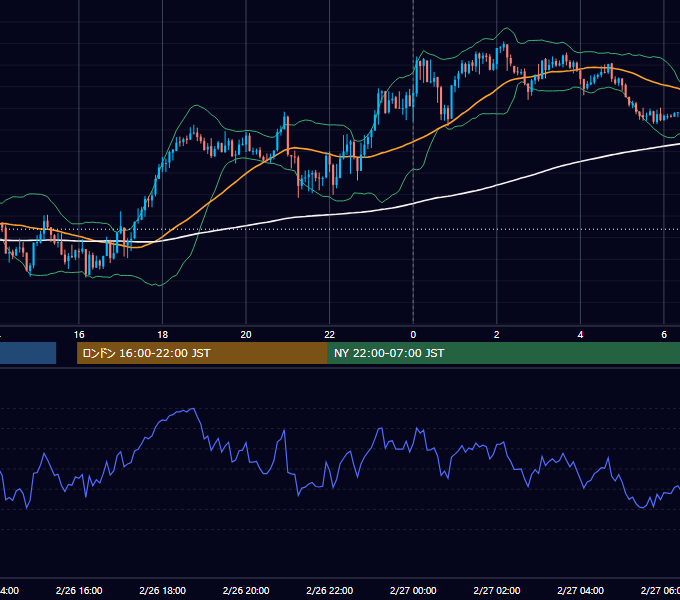Click the 2/26 20:00 time label
Viewport: 680px width, 600px height.
tap(246, 590)
